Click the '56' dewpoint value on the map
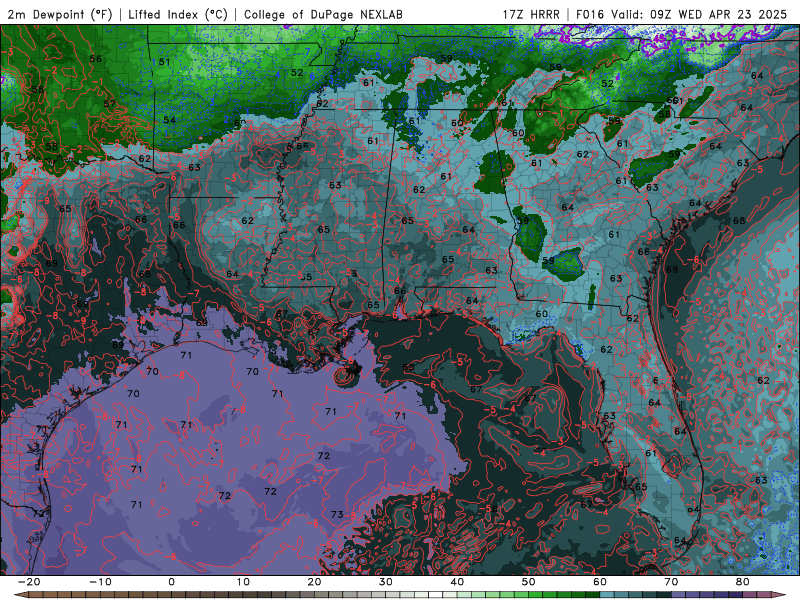Image resolution: width=800 pixels, height=600 pixels. 95,59
